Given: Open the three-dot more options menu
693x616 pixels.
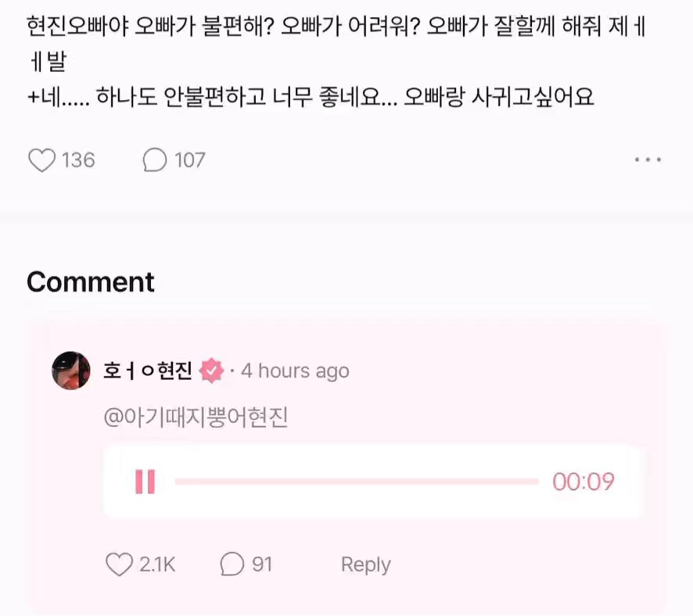Looking at the screenshot, I should [x=648, y=159].
